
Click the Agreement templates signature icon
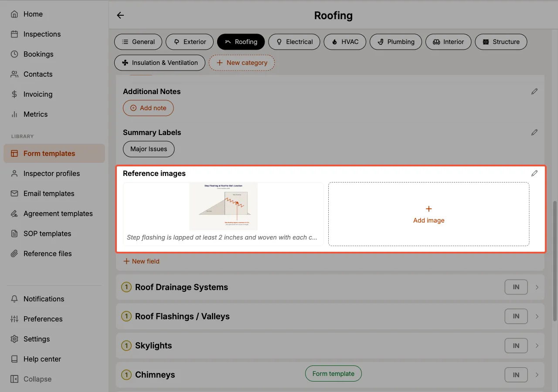tap(14, 213)
